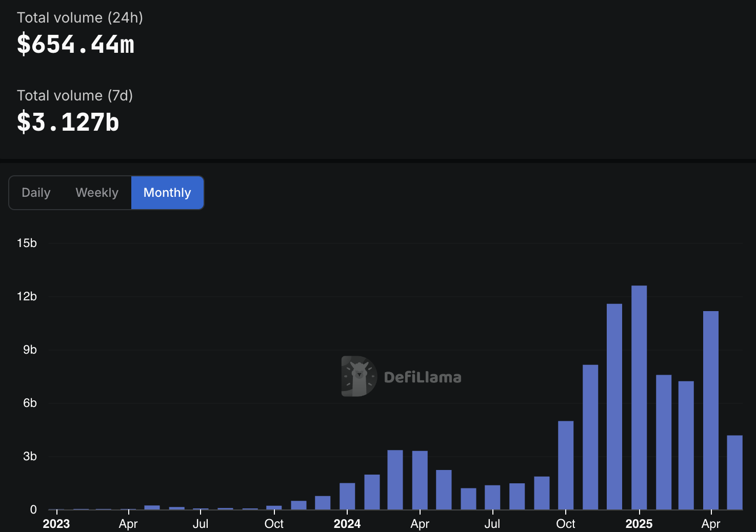Viewport: 756px width, 532px height.
Task: Click the 2023 x-axis label
Action: 56,524
